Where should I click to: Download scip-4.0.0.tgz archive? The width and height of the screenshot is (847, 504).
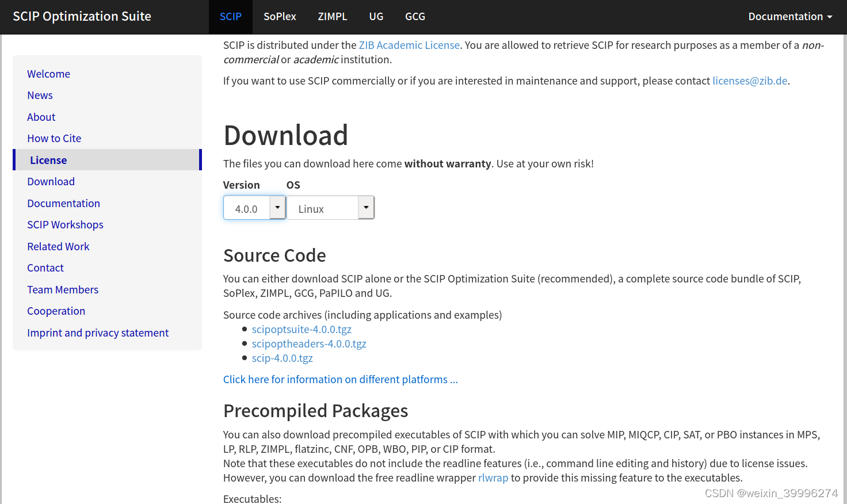pyautogui.click(x=282, y=358)
